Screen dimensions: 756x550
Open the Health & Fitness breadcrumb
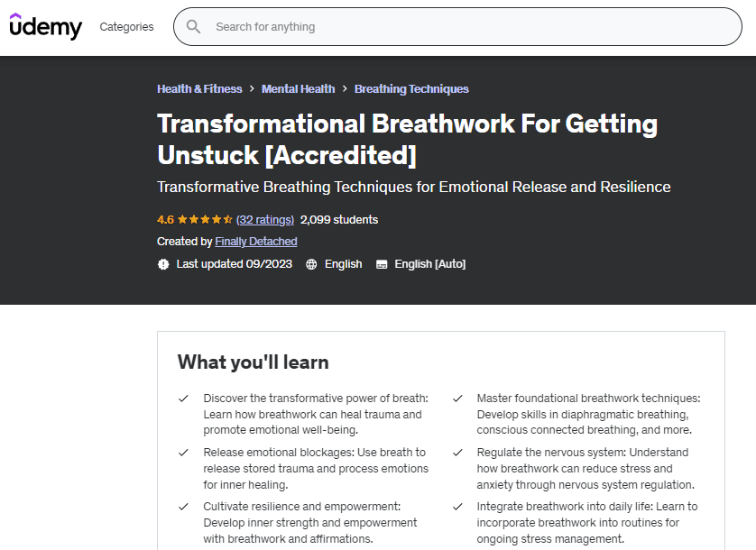coord(199,88)
